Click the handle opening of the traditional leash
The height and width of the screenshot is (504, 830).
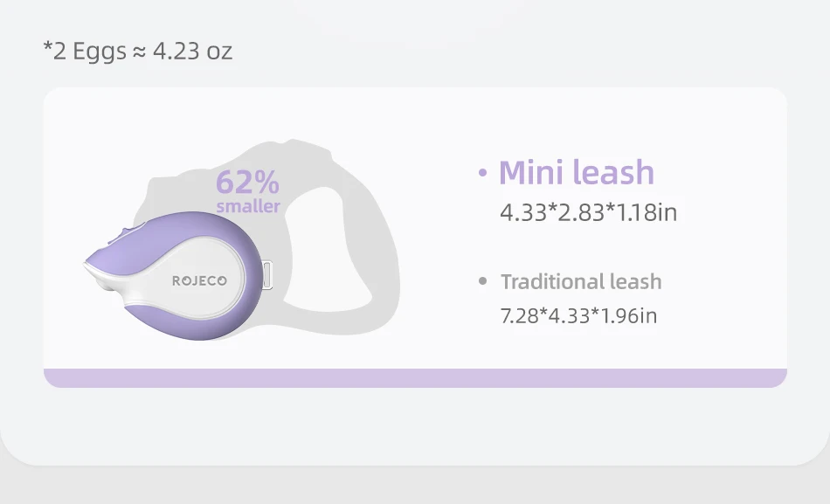click(332, 249)
